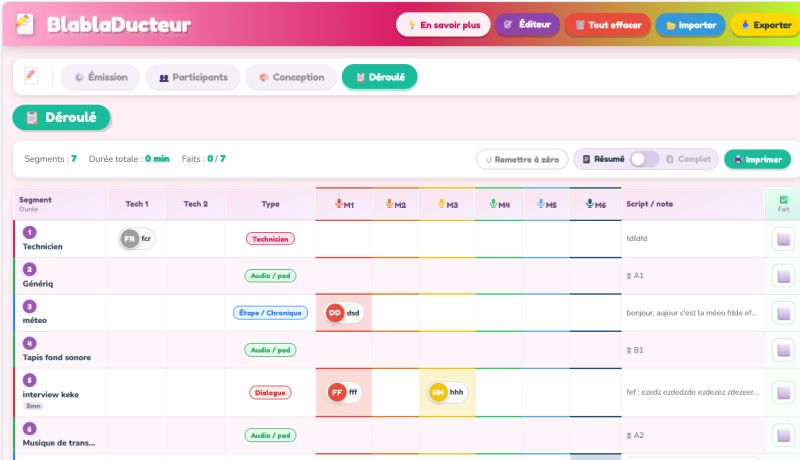800x460 pixels.
Task: Click the M1 microphone column header
Action: point(344,204)
